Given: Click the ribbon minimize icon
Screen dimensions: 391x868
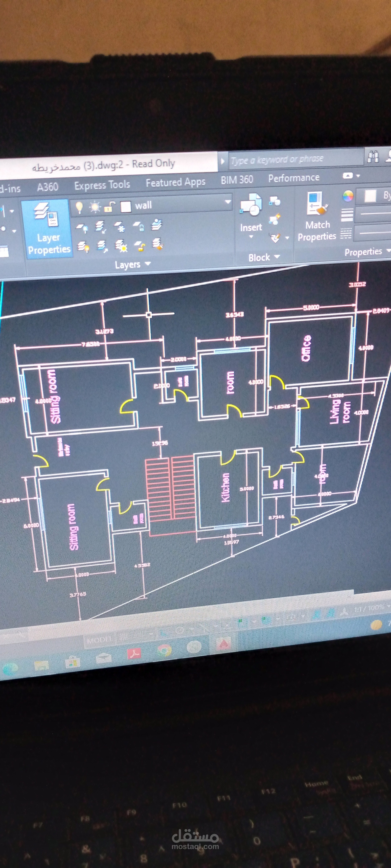Looking at the screenshot, I should (348, 175).
